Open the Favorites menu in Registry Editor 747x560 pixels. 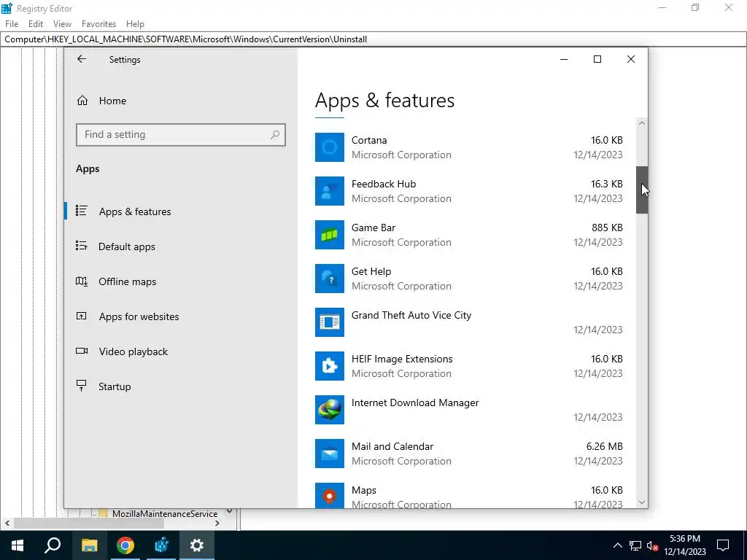pyautogui.click(x=98, y=24)
